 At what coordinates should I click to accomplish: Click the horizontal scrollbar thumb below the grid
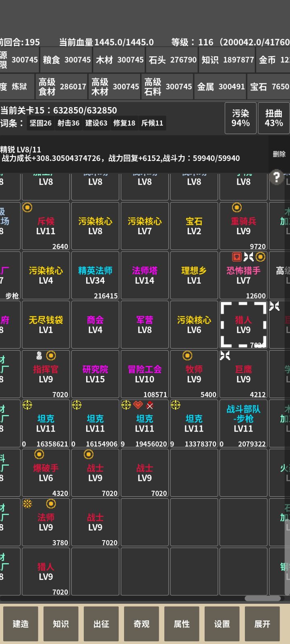(263, 599)
